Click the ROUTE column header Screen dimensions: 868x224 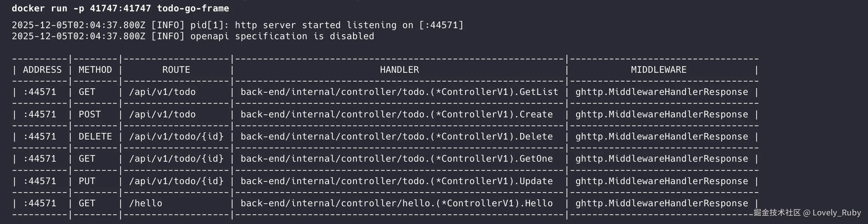tap(176, 70)
